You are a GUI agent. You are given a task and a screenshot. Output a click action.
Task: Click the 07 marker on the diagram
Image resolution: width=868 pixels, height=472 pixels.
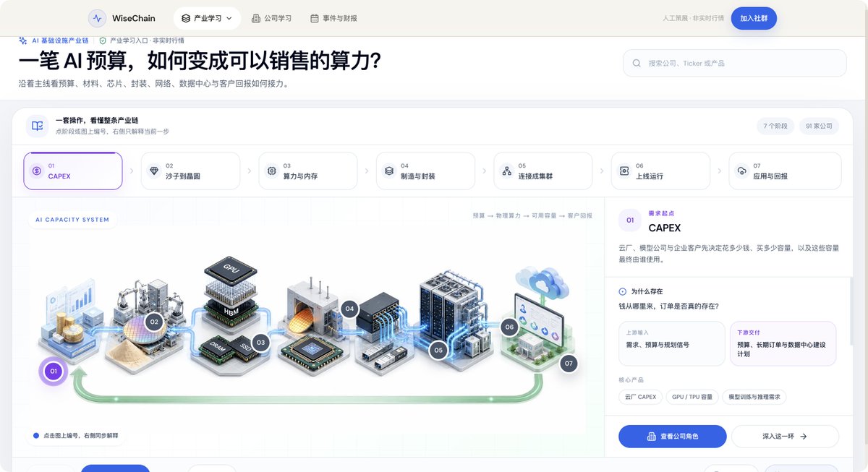pos(569,363)
